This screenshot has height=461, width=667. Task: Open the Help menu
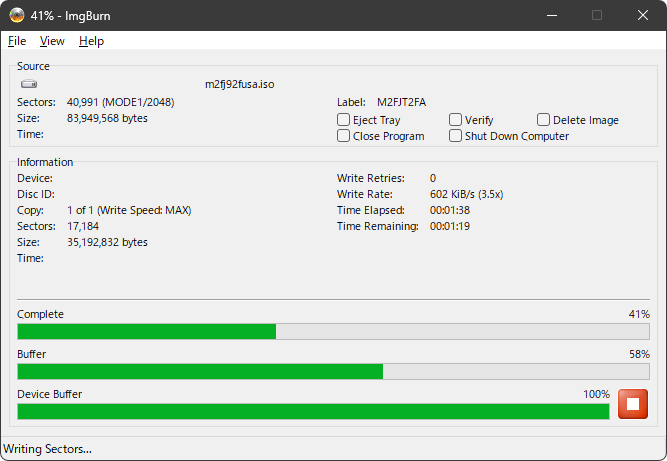91,41
